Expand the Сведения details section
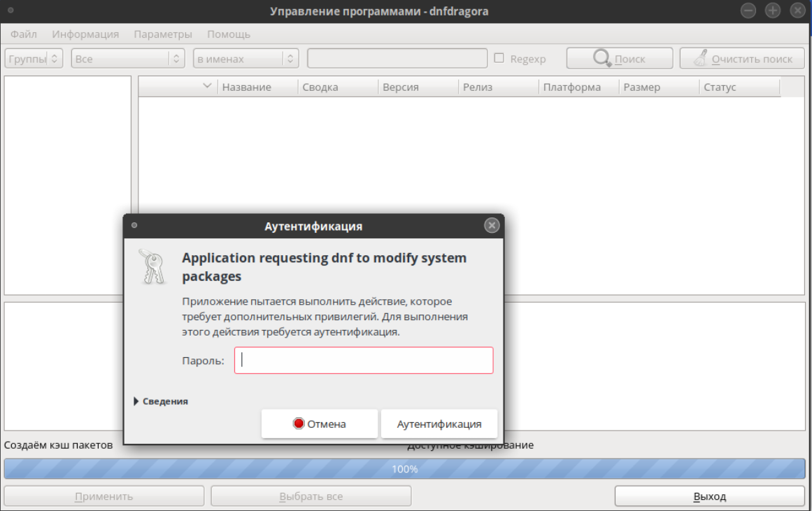Image resolution: width=812 pixels, height=511 pixels. [161, 401]
